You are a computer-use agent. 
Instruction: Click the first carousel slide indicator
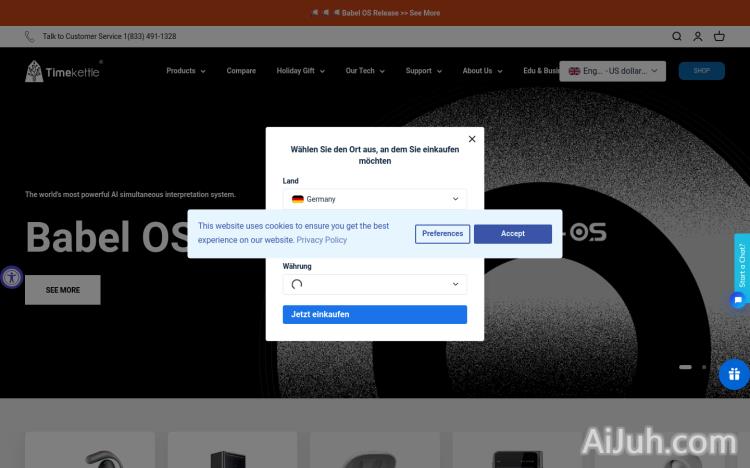tap(685, 367)
